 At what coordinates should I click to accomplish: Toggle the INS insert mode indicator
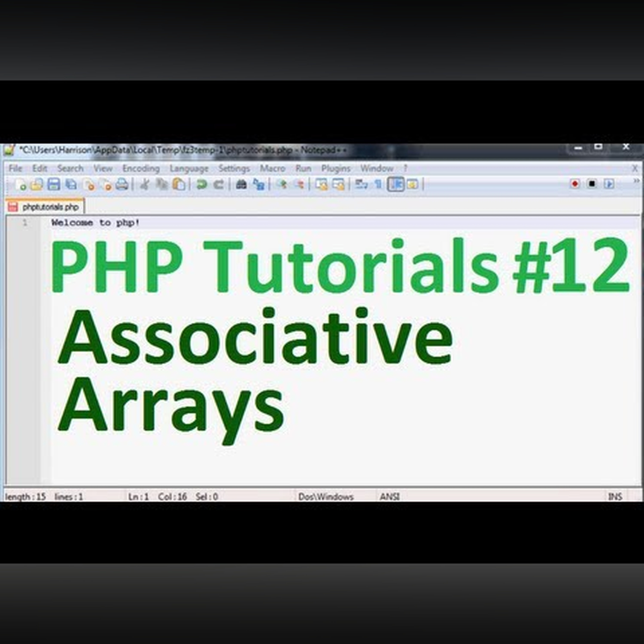(615, 497)
